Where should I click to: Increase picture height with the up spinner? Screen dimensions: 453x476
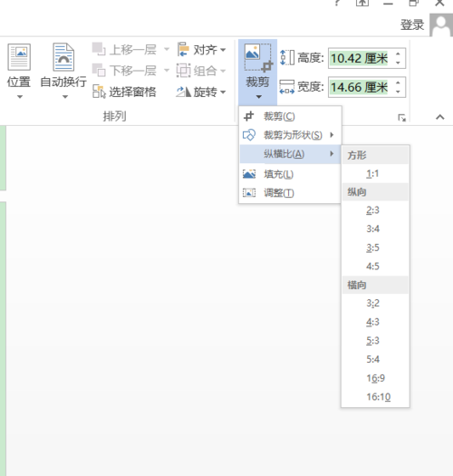point(398,54)
